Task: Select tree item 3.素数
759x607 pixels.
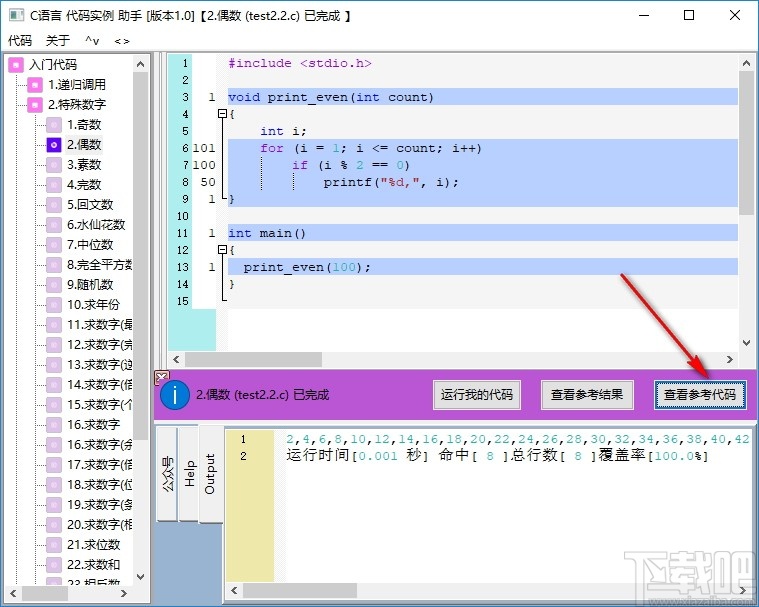Action: point(84,165)
